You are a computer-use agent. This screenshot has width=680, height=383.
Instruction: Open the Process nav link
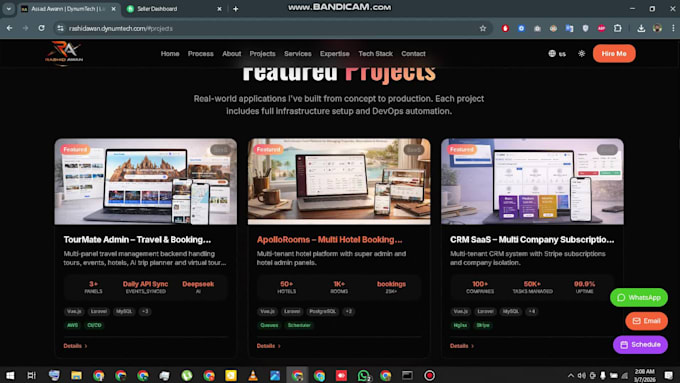coord(200,54)
